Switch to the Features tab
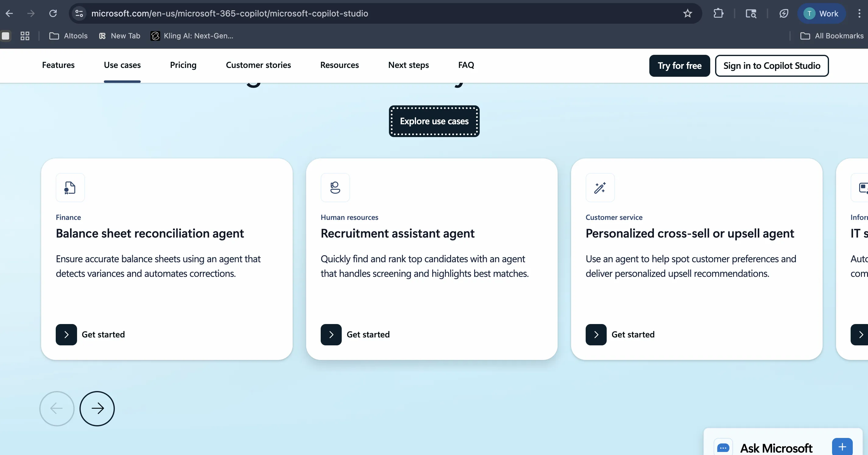868x455 pixels. [x=58, y=65]
